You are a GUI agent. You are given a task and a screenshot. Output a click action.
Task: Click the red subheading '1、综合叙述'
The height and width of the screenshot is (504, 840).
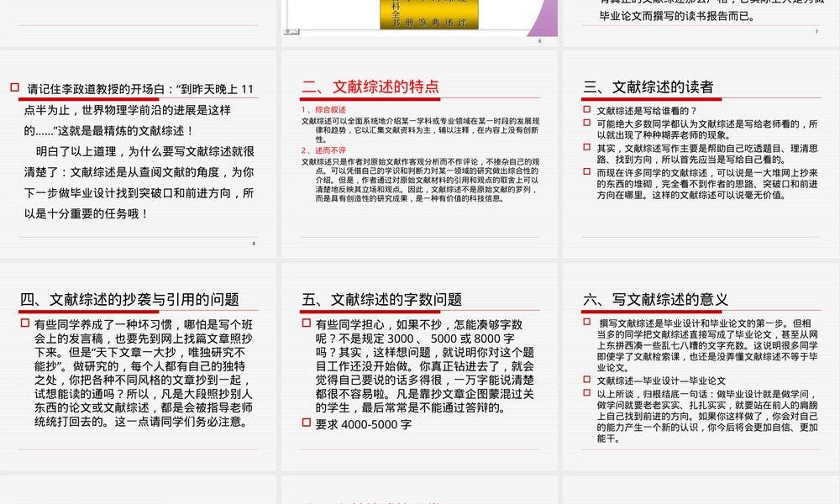tap(323, 110)
